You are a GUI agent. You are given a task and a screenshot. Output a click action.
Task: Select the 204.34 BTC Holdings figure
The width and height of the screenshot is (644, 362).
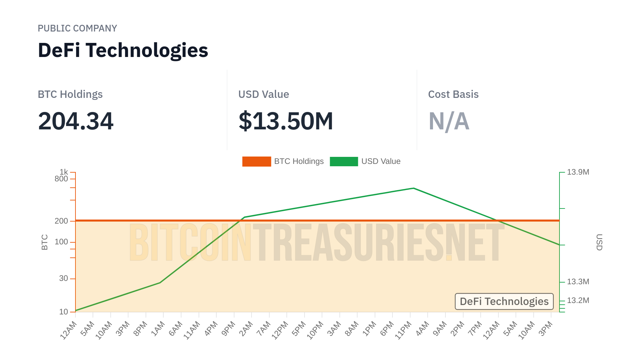pos(76,121)
